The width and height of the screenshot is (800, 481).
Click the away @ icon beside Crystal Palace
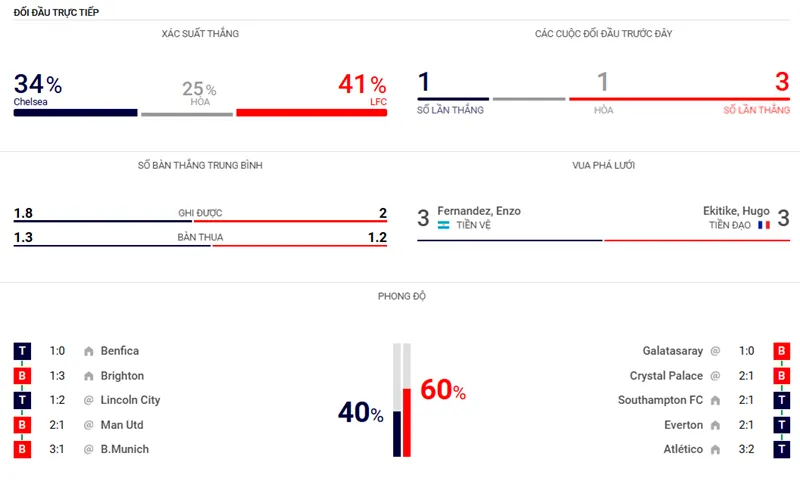[x=715, y=376]
